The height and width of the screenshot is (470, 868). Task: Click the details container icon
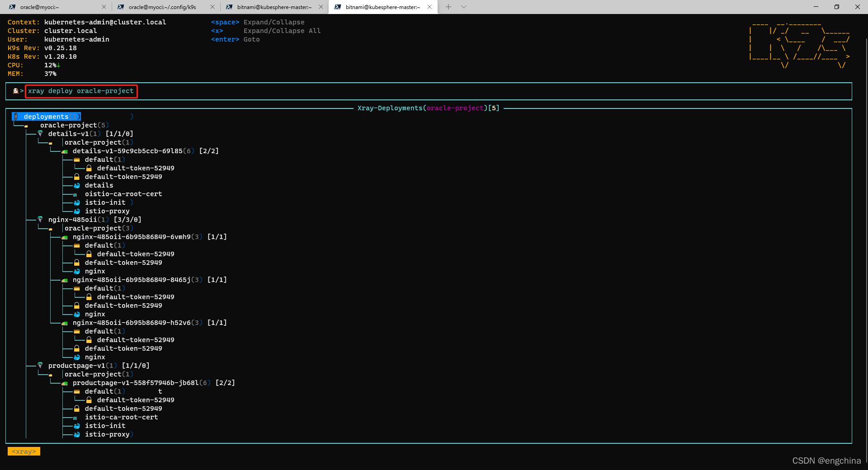coord(77,186)
